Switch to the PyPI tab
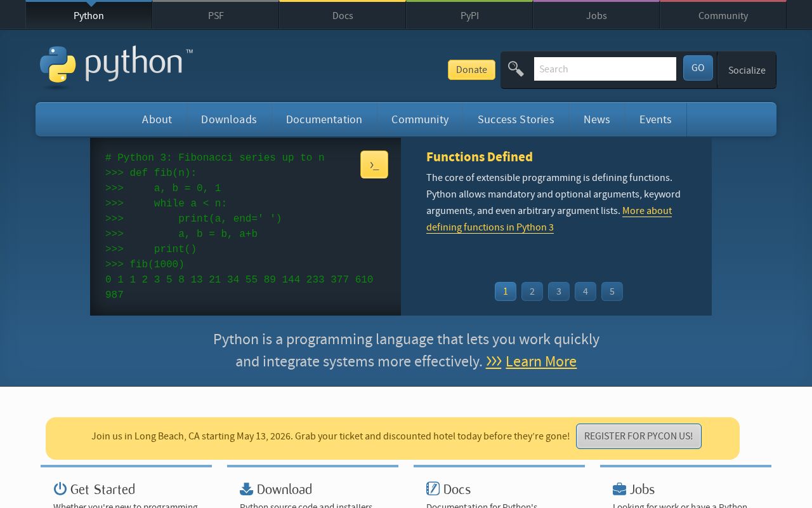The width and height of the screenshot is (812, 508). pos(469,15)
